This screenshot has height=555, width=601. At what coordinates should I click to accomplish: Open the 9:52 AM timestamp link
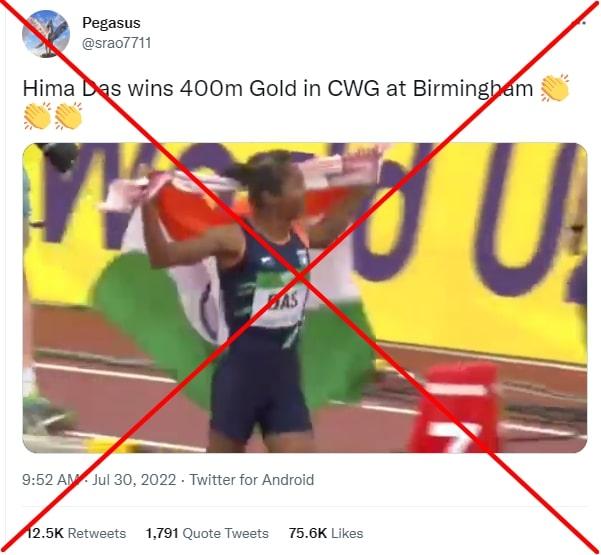click(51, 480)
